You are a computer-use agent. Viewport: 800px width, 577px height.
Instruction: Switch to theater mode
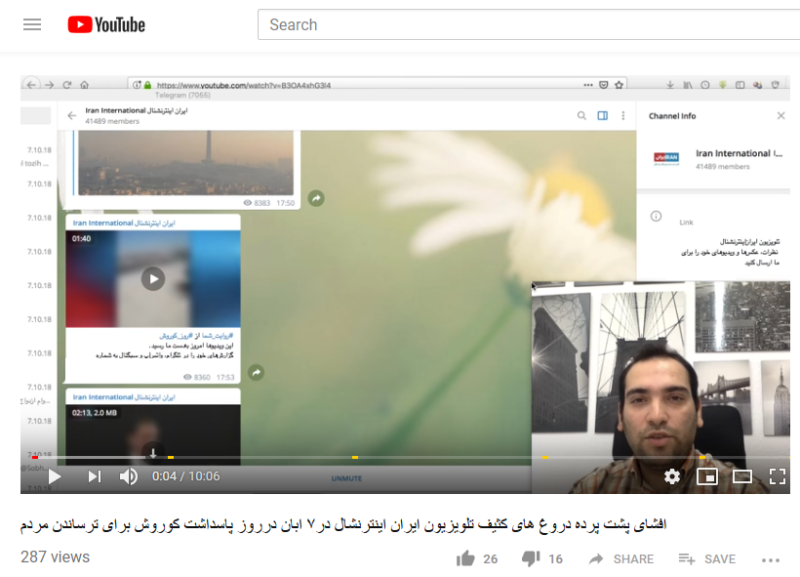point(742,476)
